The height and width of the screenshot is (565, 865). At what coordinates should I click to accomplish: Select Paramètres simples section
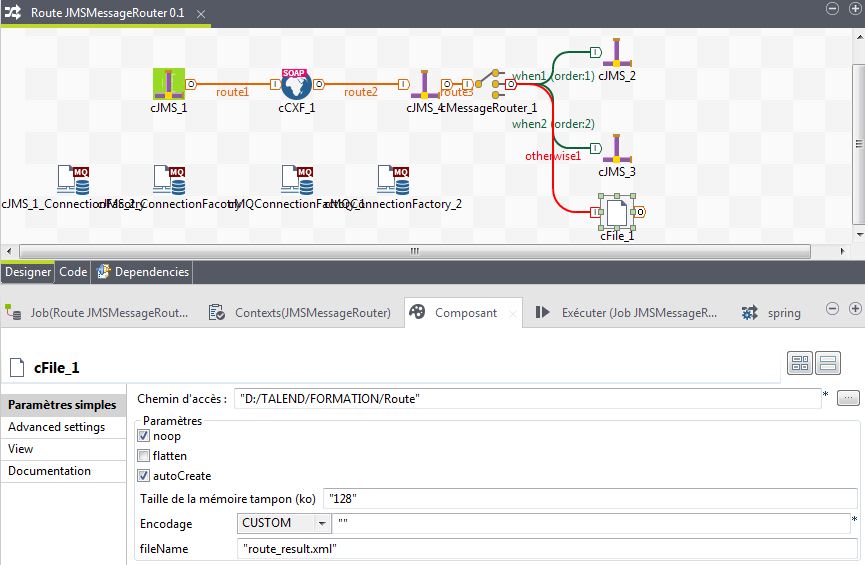click(63, 405)
